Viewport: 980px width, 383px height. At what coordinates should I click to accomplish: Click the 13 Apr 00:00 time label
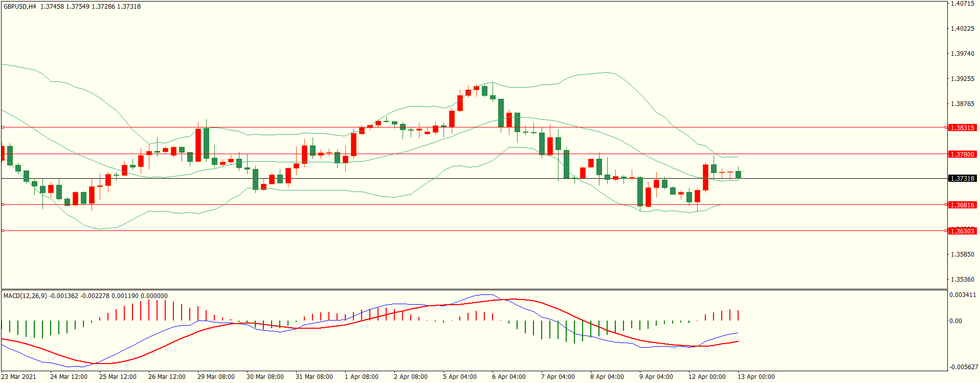(x=756, y=376)
